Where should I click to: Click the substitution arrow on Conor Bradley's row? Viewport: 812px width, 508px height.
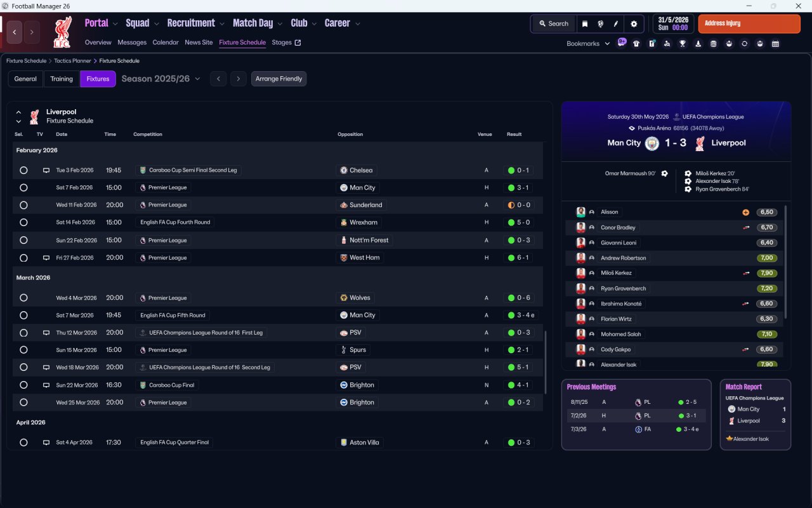pos(746,227)
